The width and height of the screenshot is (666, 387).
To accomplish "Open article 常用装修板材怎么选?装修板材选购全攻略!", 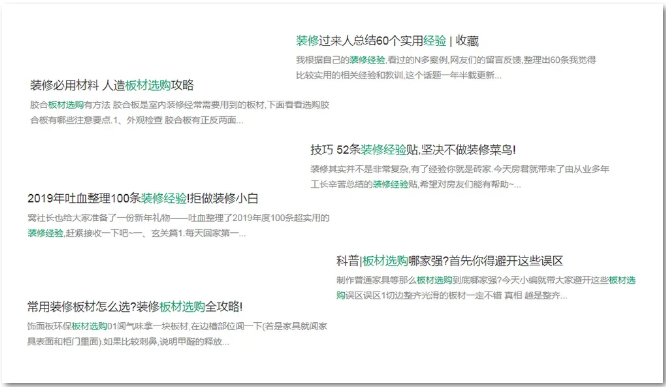I will (135, 307).
